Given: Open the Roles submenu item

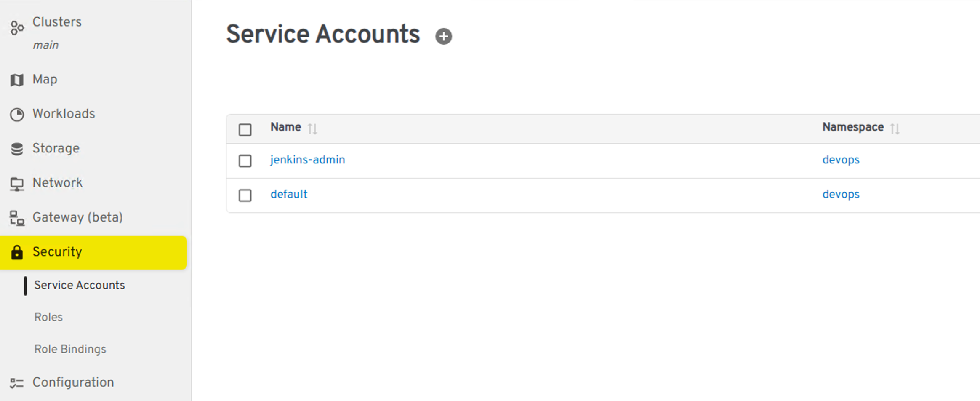Looking at the screenshot, I should click(48, 317).
